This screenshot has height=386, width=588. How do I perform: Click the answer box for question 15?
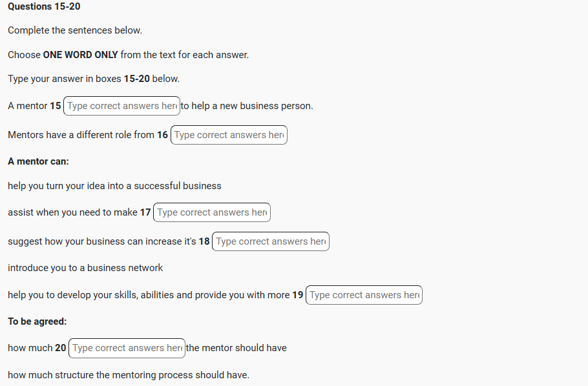coord(121,106)
